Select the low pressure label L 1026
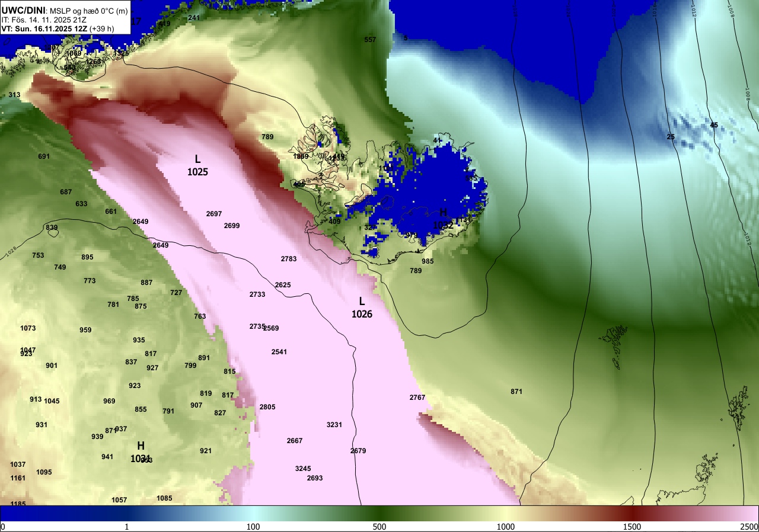Image resolution: width=759 pixels, height=532 pixels. click(362, 307)
